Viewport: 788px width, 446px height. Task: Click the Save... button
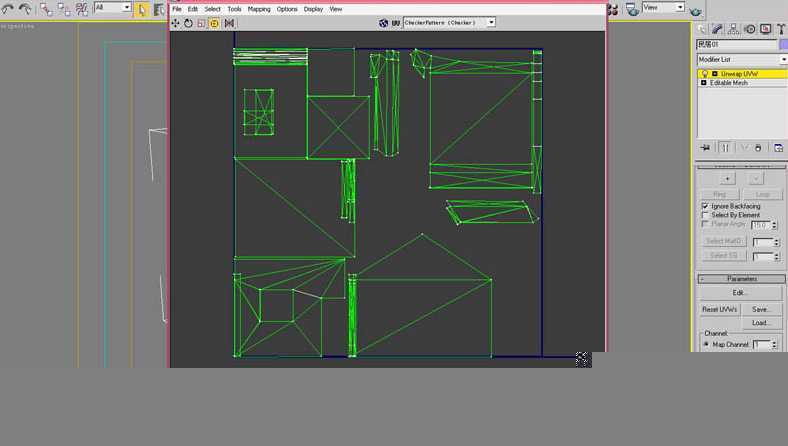[x=762, y=309]
